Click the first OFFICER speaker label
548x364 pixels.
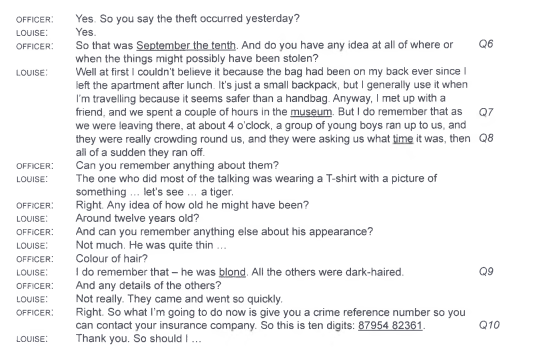click(x=35, y=20)
